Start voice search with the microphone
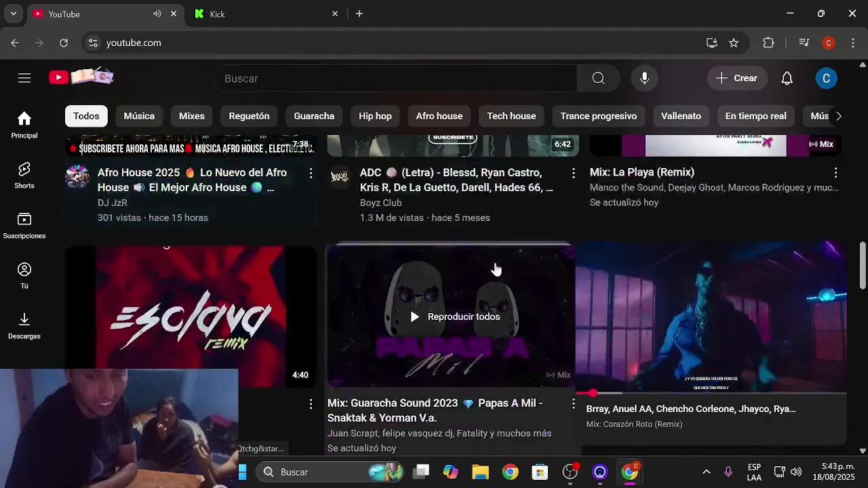Viewport: 868px width, 488px height. pos(644,78)
